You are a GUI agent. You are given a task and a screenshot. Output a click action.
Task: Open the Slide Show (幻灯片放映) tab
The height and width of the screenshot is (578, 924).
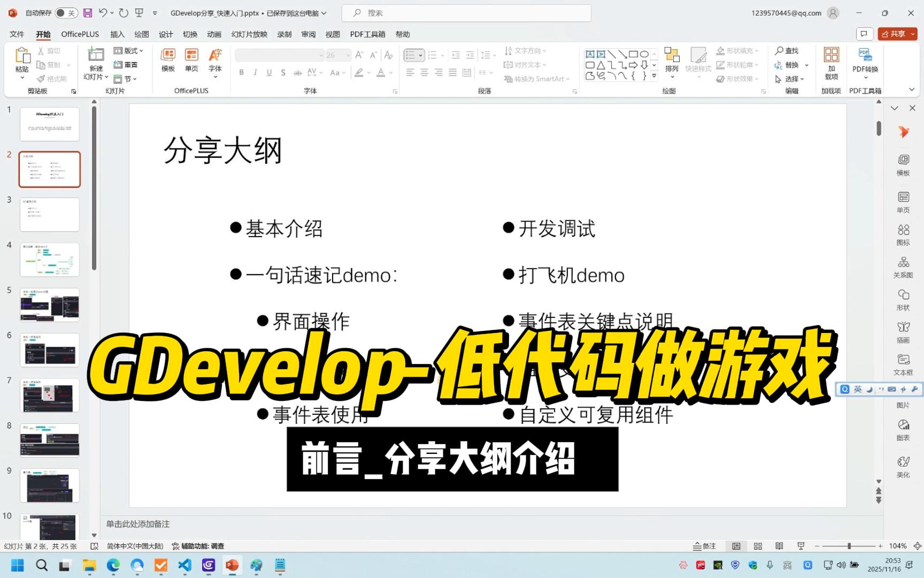(249, 34)
